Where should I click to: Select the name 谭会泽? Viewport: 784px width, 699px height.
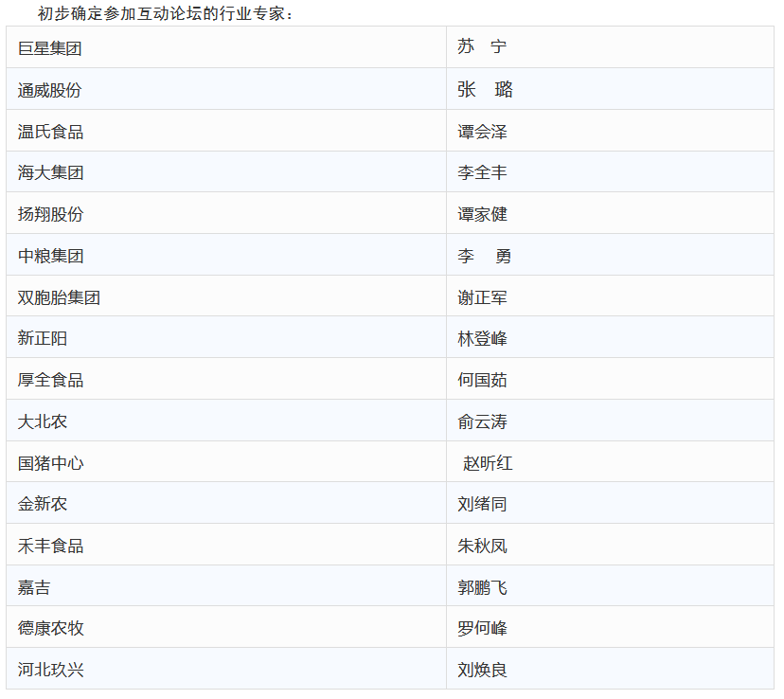pos(482,132)
